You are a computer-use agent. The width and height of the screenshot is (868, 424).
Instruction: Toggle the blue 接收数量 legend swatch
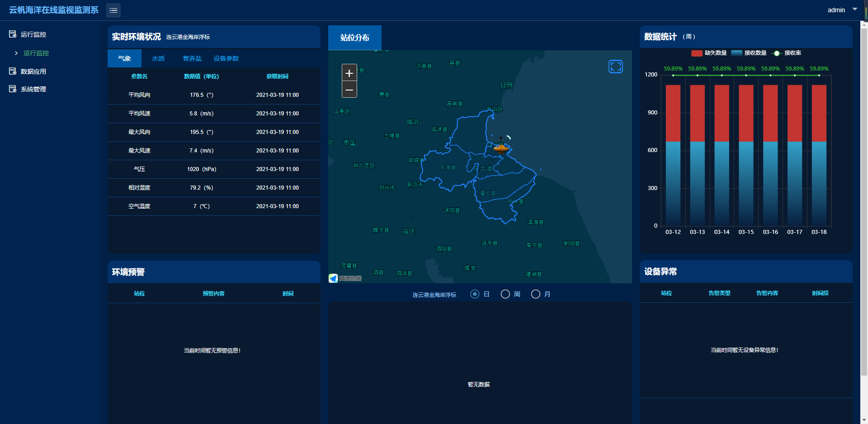(x=736, y=53)
